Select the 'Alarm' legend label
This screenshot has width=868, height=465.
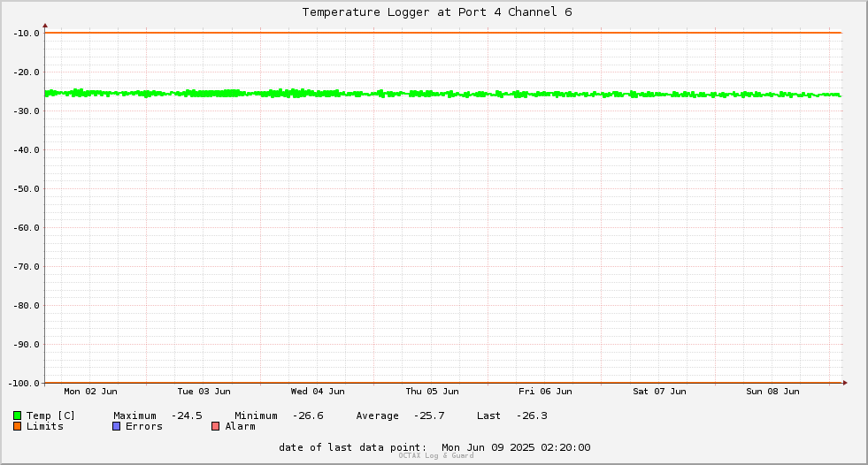point(241,426)
